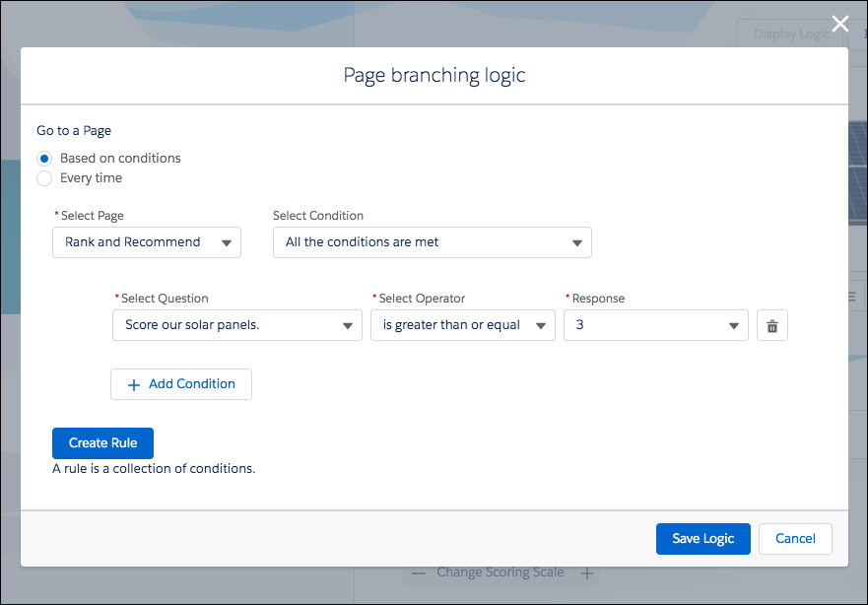Select the Every time radio button

tap(44, 178)
